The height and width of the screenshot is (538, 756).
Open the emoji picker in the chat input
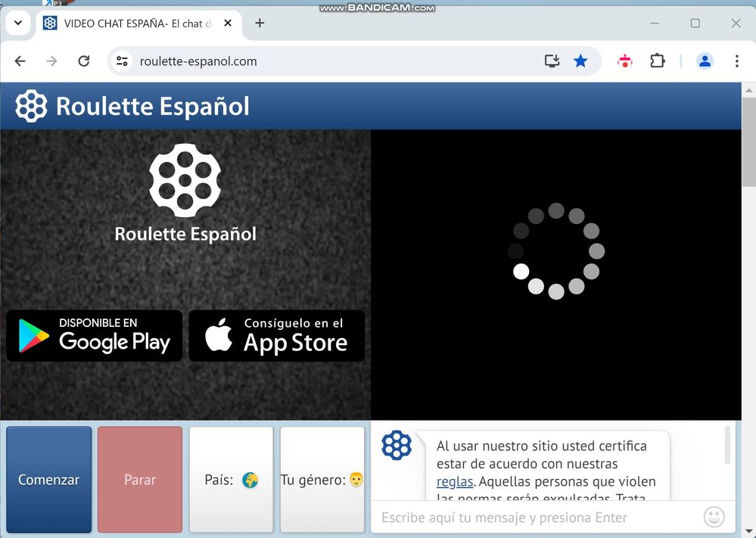[x=714, y=517]
